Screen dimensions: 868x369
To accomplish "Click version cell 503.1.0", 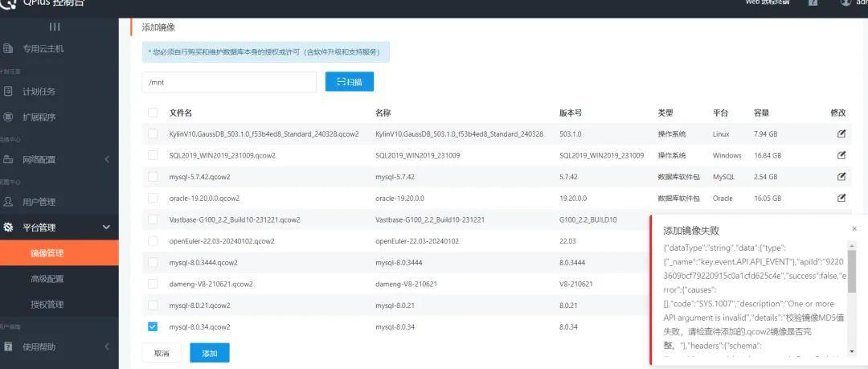I will click(x=570, y=134).
